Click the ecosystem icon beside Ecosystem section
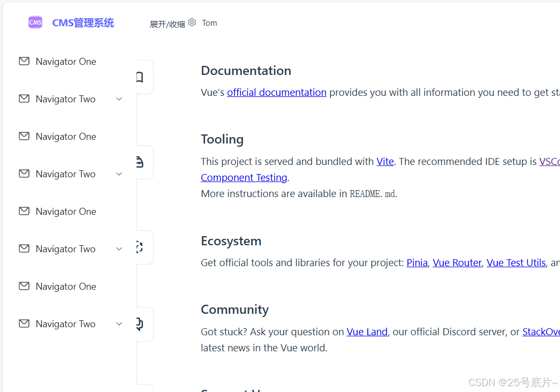Viewport: 560px width, 392px height. [x=140, y=247]
